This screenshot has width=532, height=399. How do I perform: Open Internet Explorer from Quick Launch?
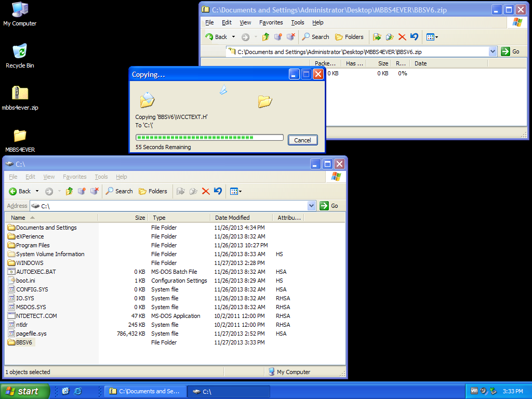tap(78, 391)
